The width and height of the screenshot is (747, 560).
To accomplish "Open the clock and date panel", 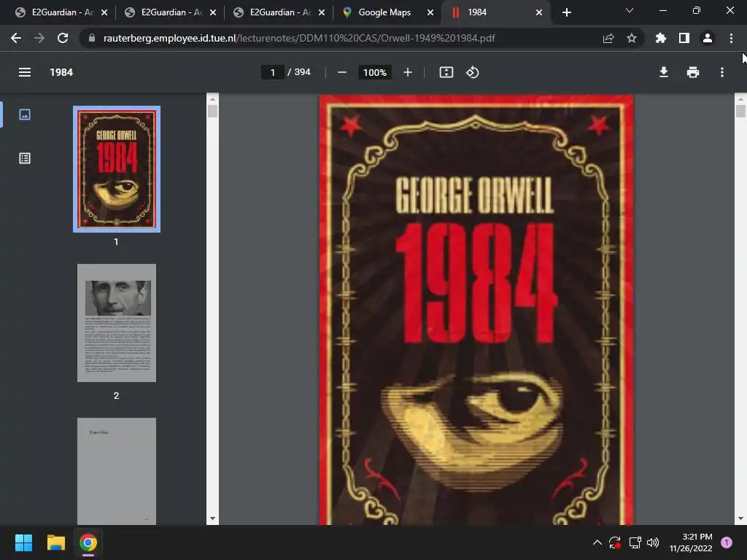I will point(691,542).
